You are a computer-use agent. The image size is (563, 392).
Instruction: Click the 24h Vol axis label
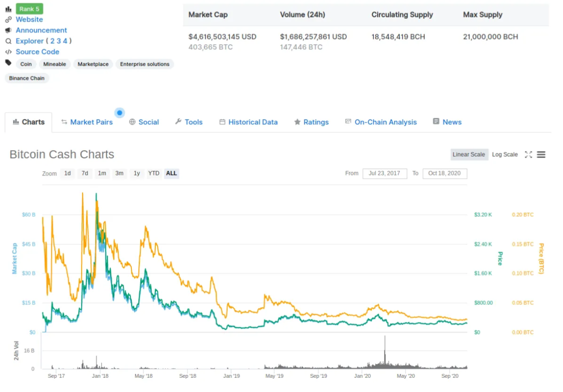tap(16, 351)
